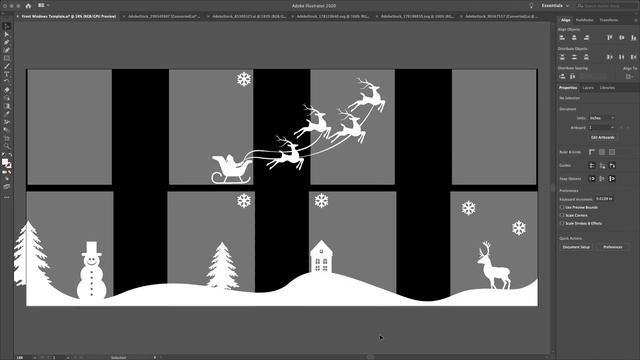Switch to the Properties tab

(x=568, y=88)
